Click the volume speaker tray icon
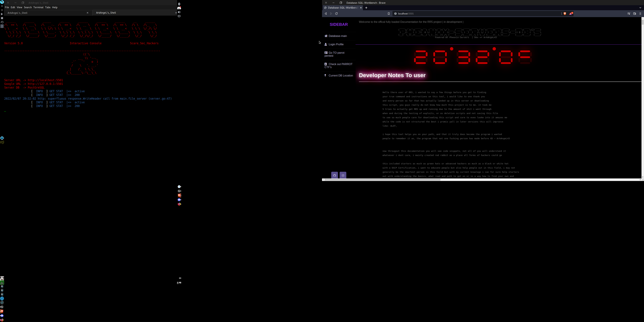Viewport: 644px width, 322px height. (x=179, y=12)
